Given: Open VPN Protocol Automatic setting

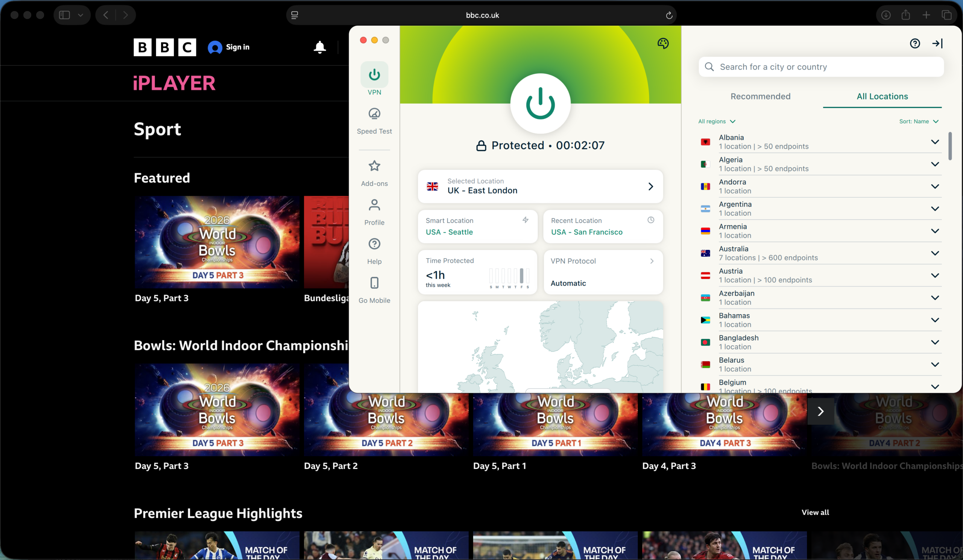Looking at the screenshot, I should (x=603, y=272).
